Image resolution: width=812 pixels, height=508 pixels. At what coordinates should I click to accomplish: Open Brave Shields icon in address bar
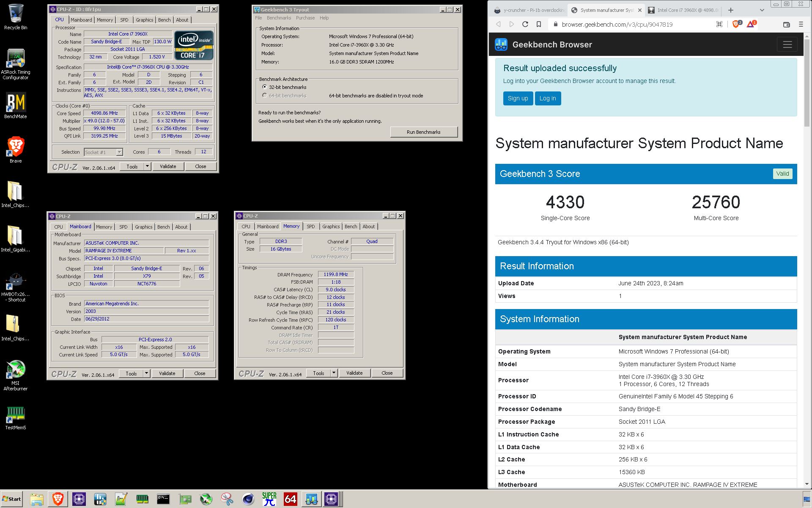pos(736,25)
